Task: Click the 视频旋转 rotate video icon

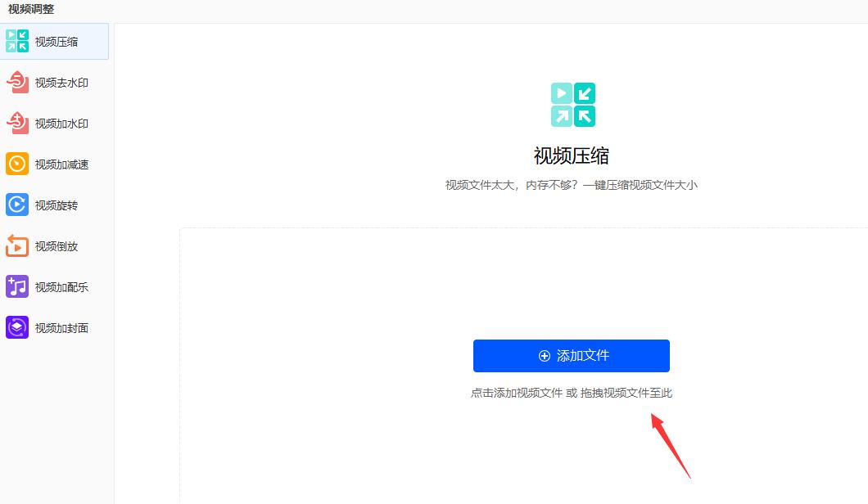Action: [16, 205]
